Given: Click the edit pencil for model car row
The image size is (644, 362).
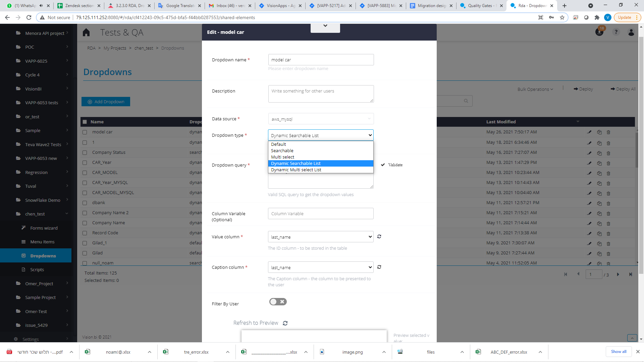Looking at the screenshot, I should coord(589,132).
